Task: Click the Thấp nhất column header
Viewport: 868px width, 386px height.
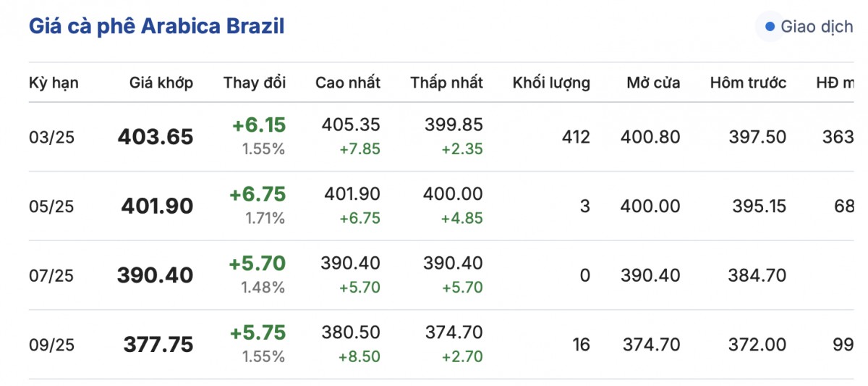Action: click(x=446, y=83)
